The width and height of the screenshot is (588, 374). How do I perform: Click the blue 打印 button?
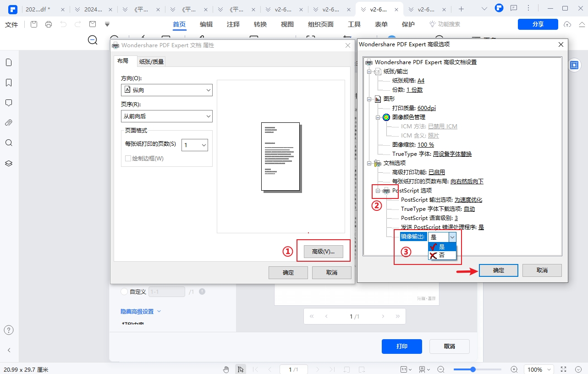pyautogui.click(x=402, y=346)
